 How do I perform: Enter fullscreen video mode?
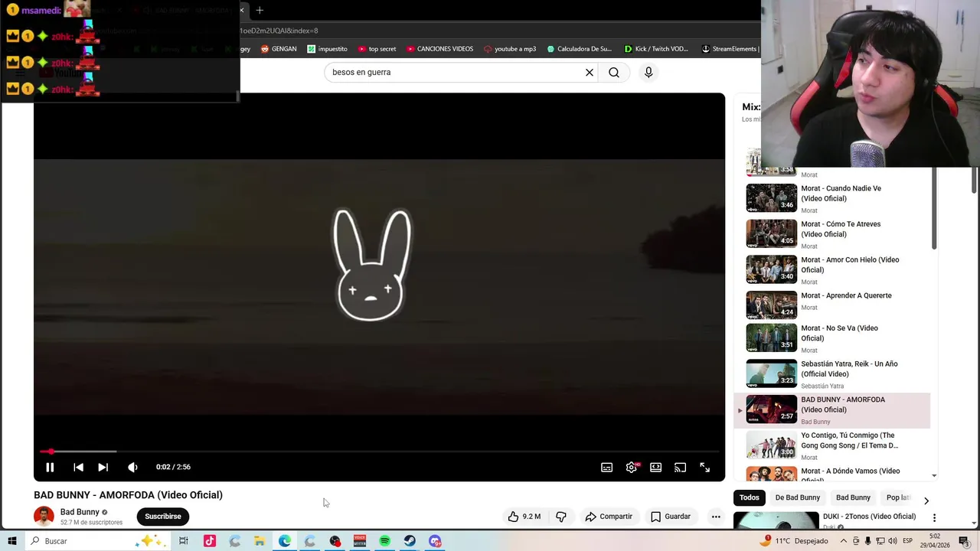point(705,467)
